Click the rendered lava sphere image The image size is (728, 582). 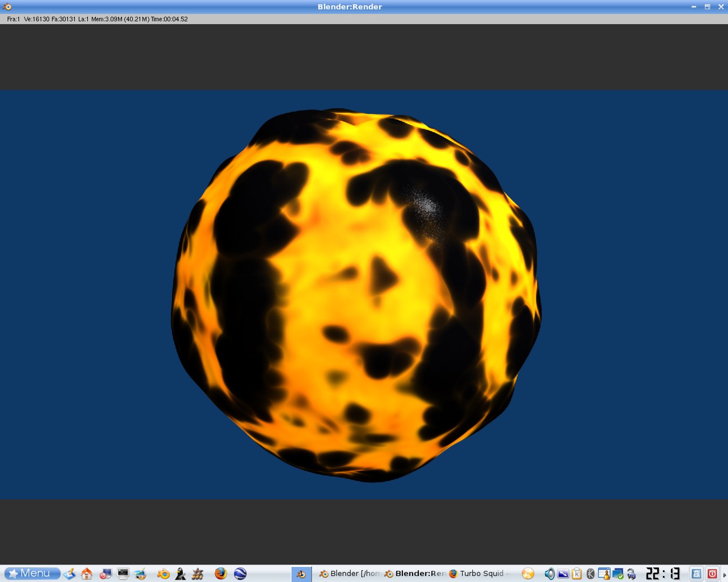(x=356, y=295)
